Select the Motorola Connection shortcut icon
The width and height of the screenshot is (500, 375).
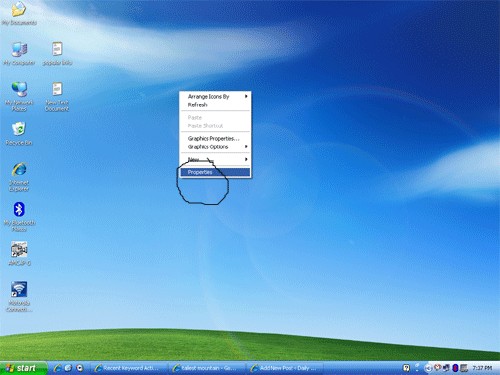(19, 297)
